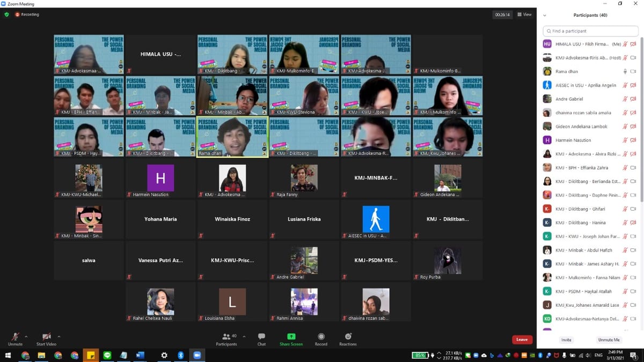Toggle Start Video camera button
644x362 pixels.
46,338
